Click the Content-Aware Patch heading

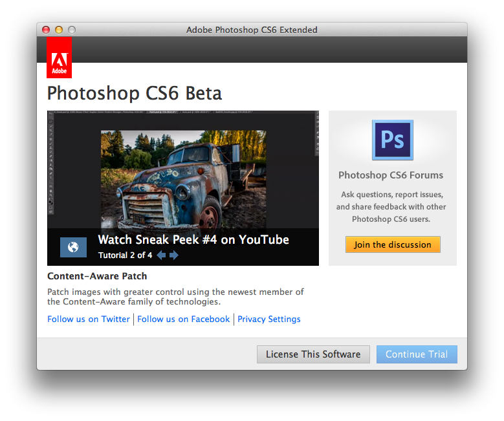click(97, 276)
